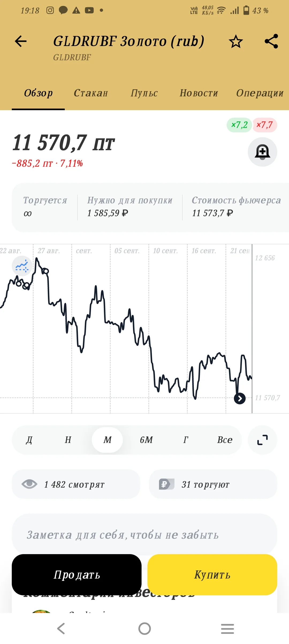Tap the Продать button
289x644 pixels.
(77, 575)
